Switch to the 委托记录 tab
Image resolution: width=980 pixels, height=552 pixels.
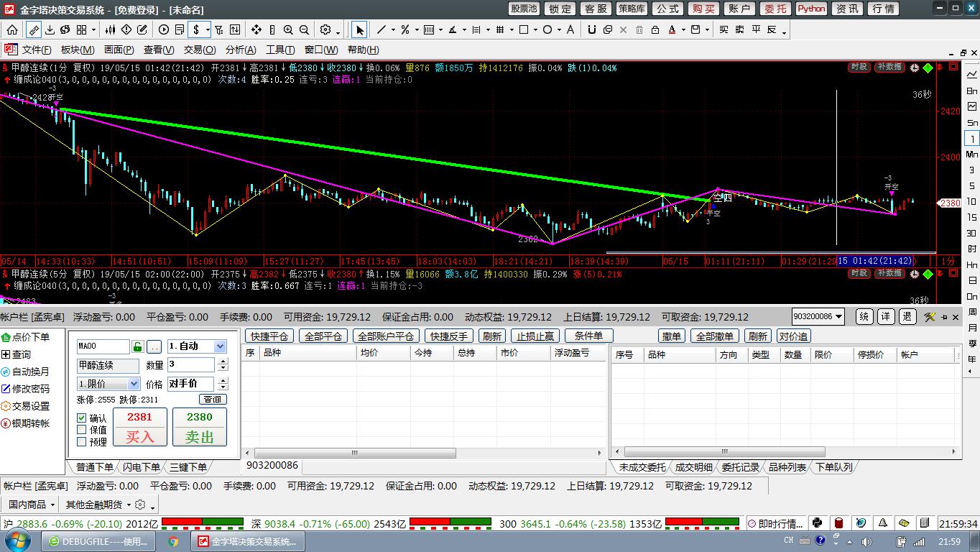tap(740, 467)
